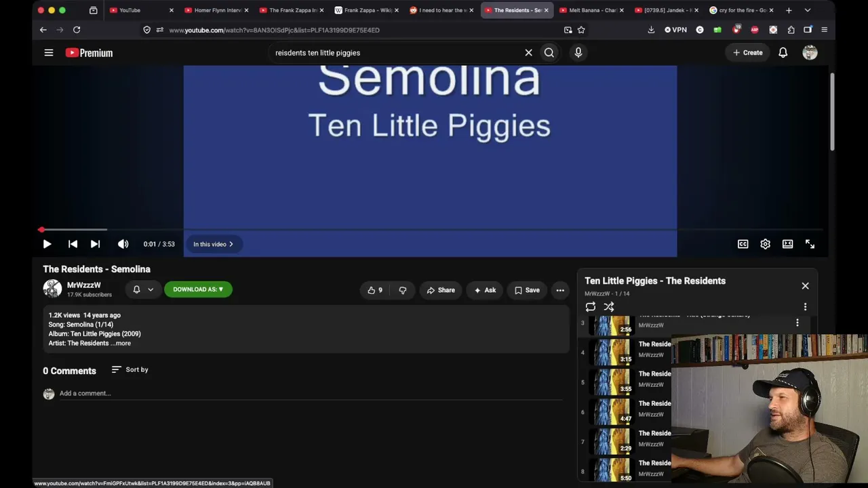
Task: Save video to a playlist
Action: (x=527, y=290)
